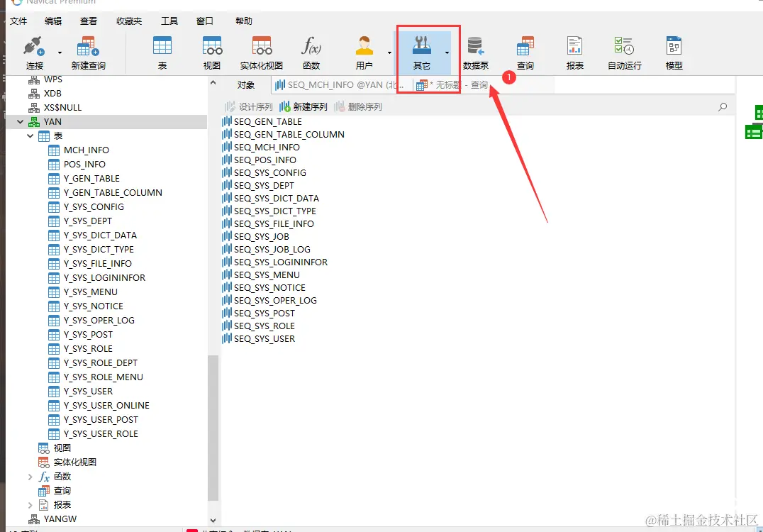Click the 视图 node icon in tree

43,448
